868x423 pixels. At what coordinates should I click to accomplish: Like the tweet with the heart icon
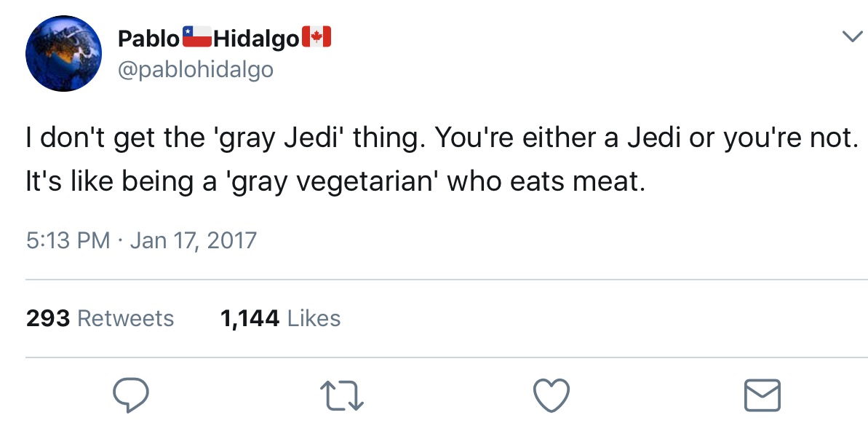coord(551,395)
